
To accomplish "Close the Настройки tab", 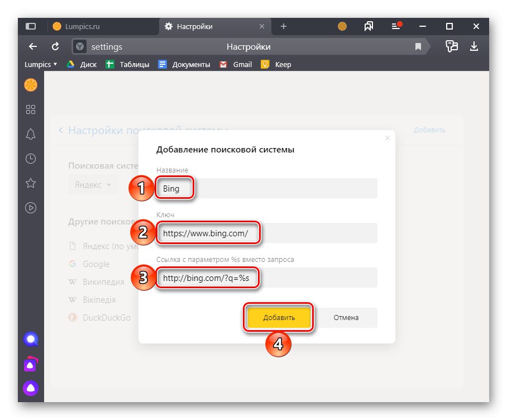I will click(x=262, y=26).
